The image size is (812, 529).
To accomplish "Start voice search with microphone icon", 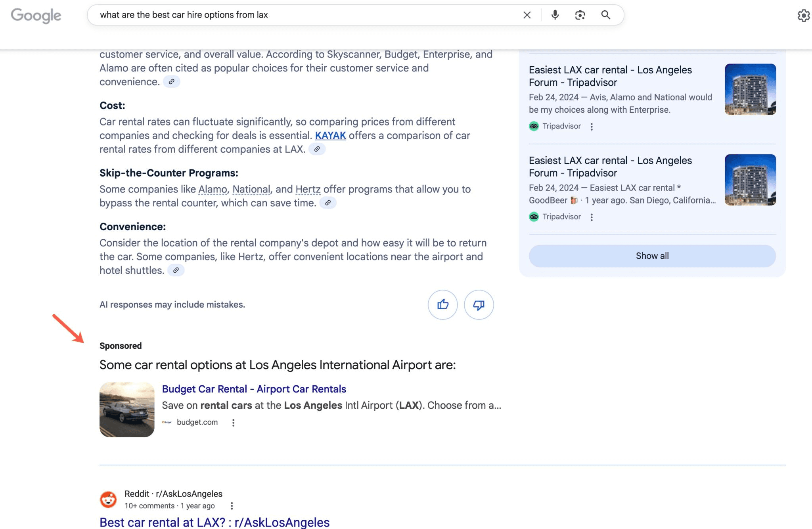I will pos(555,15).
